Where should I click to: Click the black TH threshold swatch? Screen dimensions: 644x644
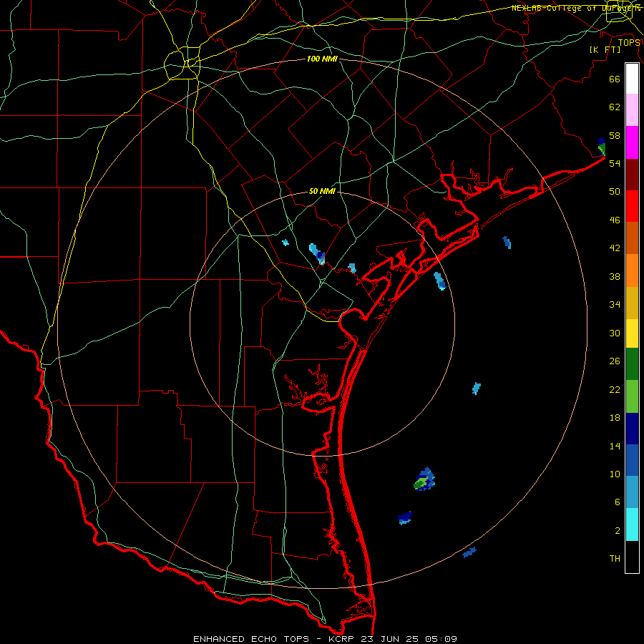point(632,557)
